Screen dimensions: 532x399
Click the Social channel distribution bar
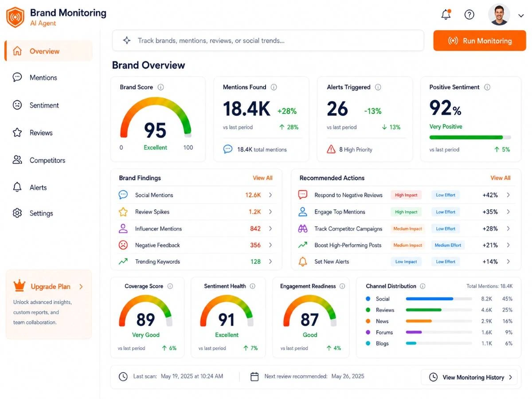[x=439, y=299]
